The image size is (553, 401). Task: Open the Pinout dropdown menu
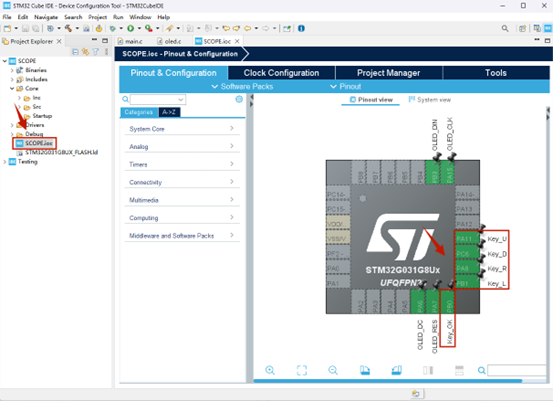point(346,86)
